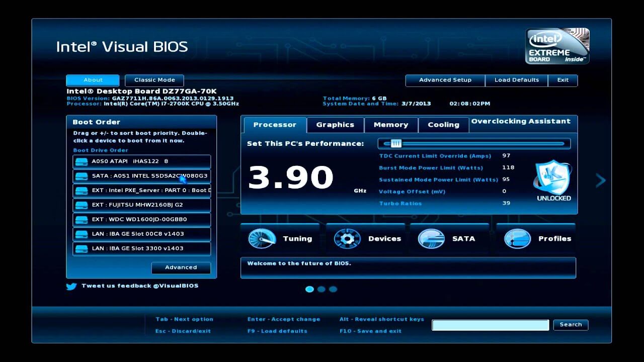Click the Esc Discard/exit hint

183,331
